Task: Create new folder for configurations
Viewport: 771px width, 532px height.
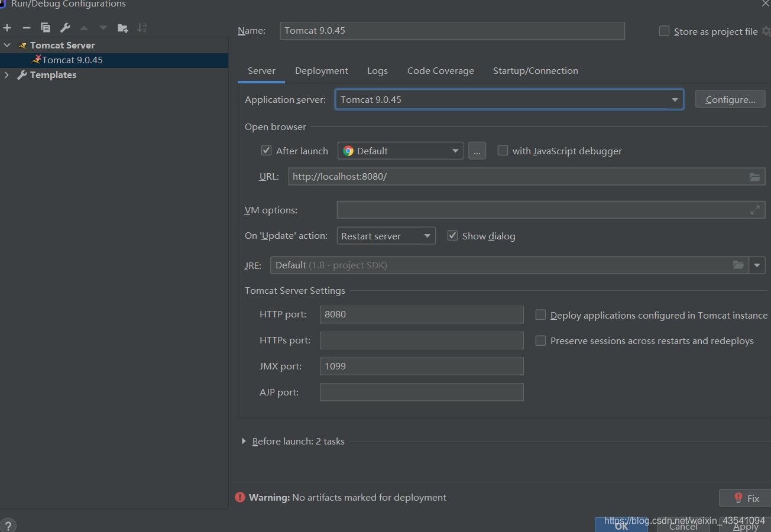Action: (x=122, y=28)
